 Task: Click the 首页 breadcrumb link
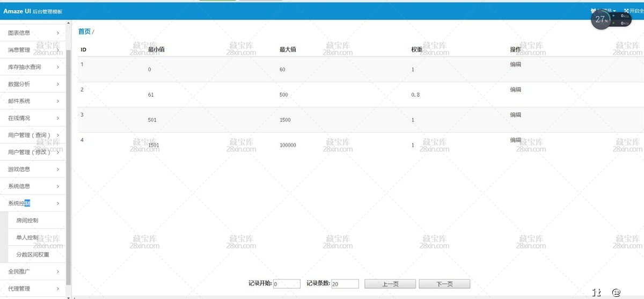pos(84,32)
